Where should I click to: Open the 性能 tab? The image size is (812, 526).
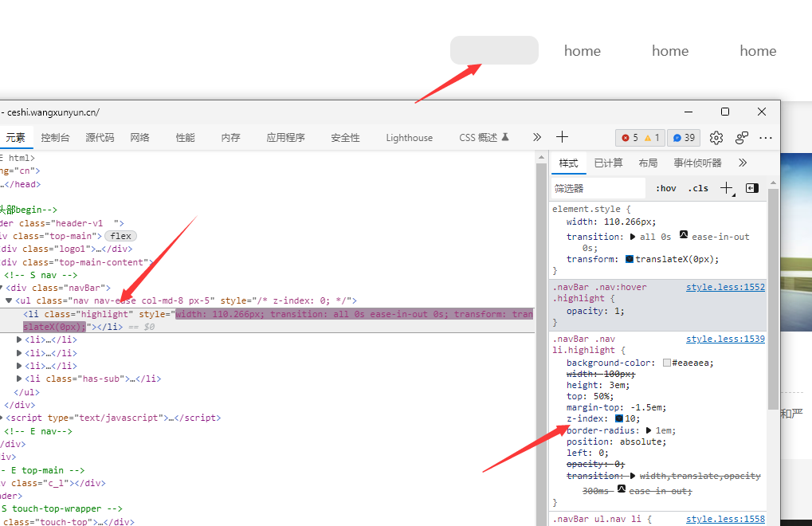tap(185, 138)
